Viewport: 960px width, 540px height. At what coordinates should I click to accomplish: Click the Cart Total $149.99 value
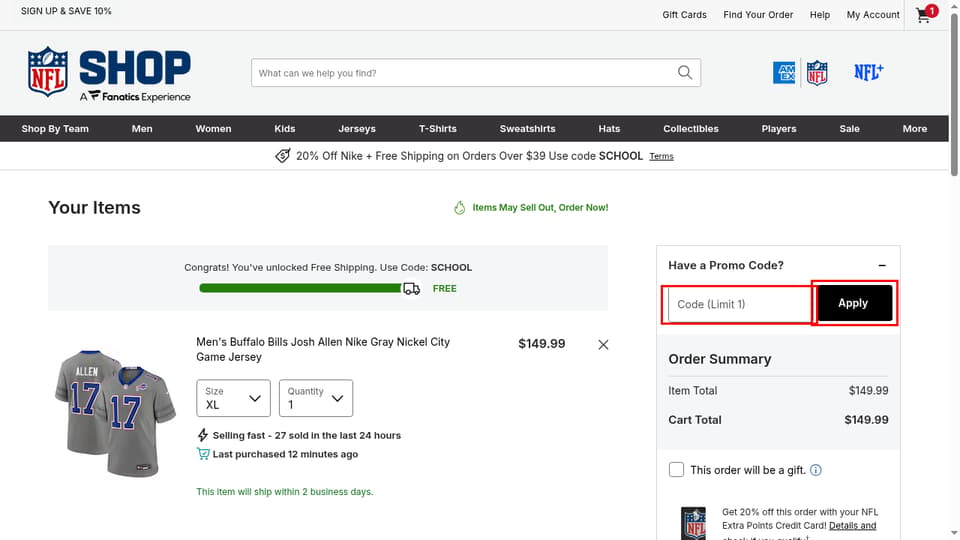pyautogui.click(x=866, y=420)
